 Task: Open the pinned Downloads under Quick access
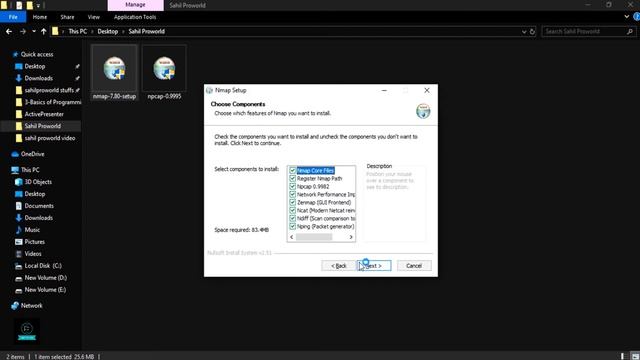point(38,78)
